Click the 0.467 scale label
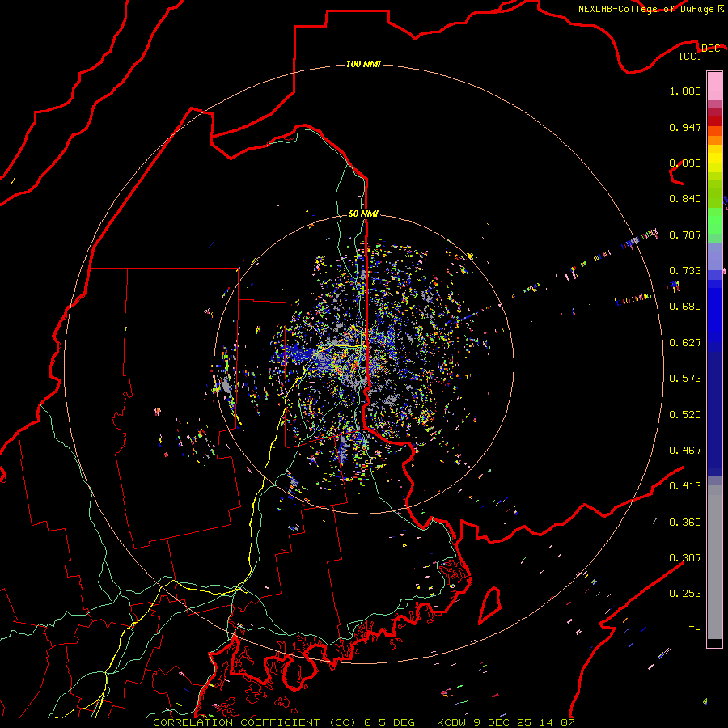728x728 pixels. pyautogui.click(x=685, y=451)
